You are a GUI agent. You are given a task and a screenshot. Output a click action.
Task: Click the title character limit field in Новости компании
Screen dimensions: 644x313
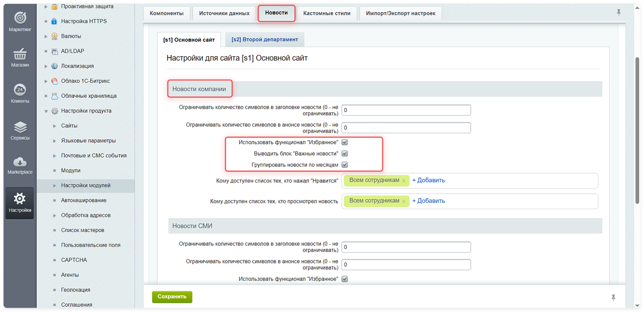[x=406, y=110]
